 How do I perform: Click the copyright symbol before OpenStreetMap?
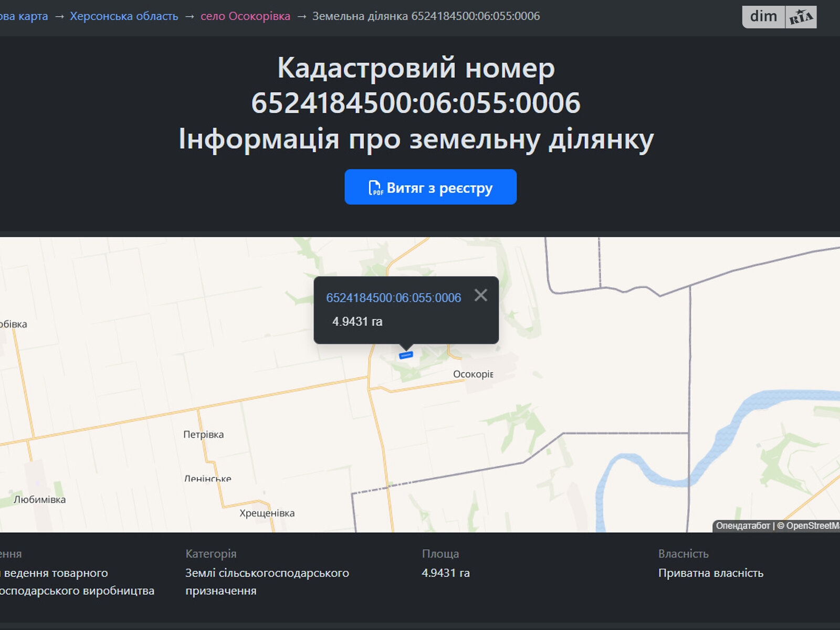click(x=782, y=524)
